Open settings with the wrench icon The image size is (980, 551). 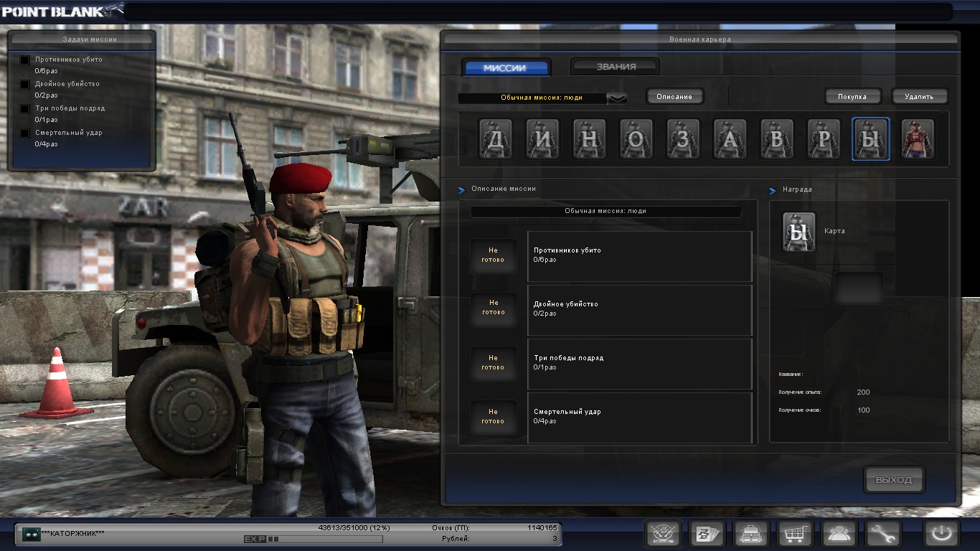pyautogui.click(x=883, y=534)
